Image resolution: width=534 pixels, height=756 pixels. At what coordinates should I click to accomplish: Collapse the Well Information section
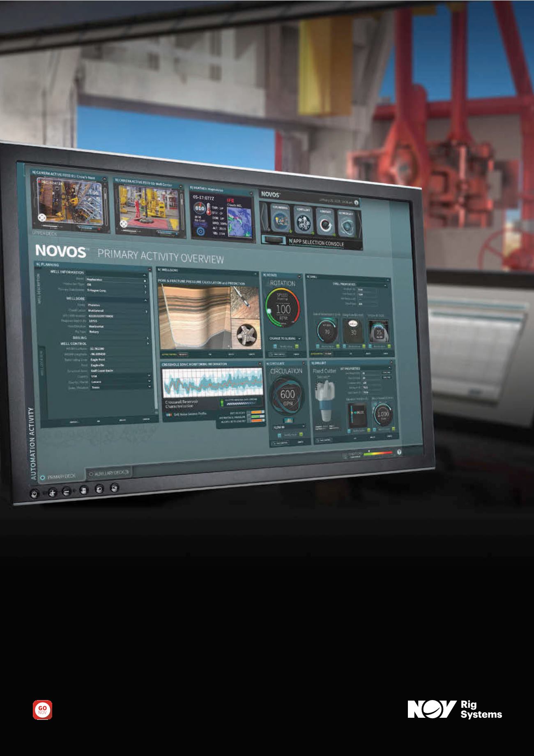pyautogui.click(x=145, y=275)
